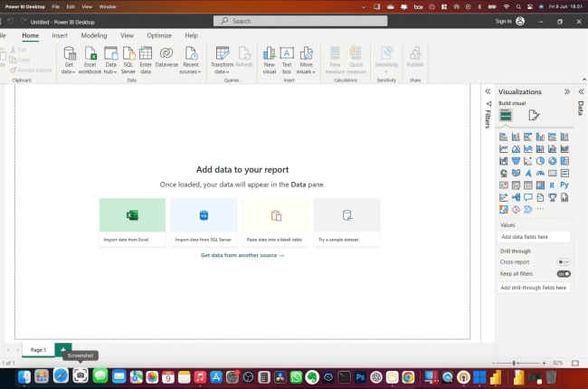The height and width of the screenshot is (389, 588).
Task: Pick the Gauge visual
Action: [540, 173]
